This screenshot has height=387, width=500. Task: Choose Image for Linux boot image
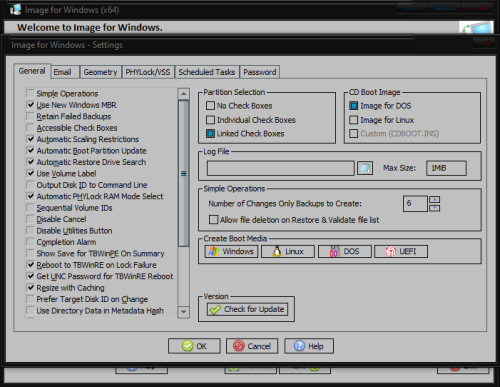353,120
